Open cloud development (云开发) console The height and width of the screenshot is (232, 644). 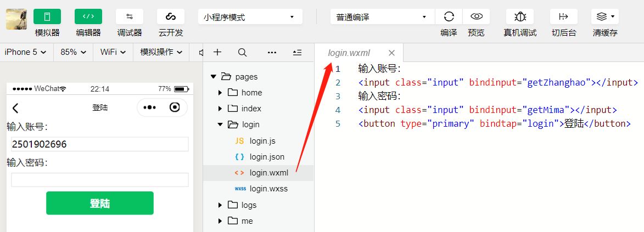point(170,17)
